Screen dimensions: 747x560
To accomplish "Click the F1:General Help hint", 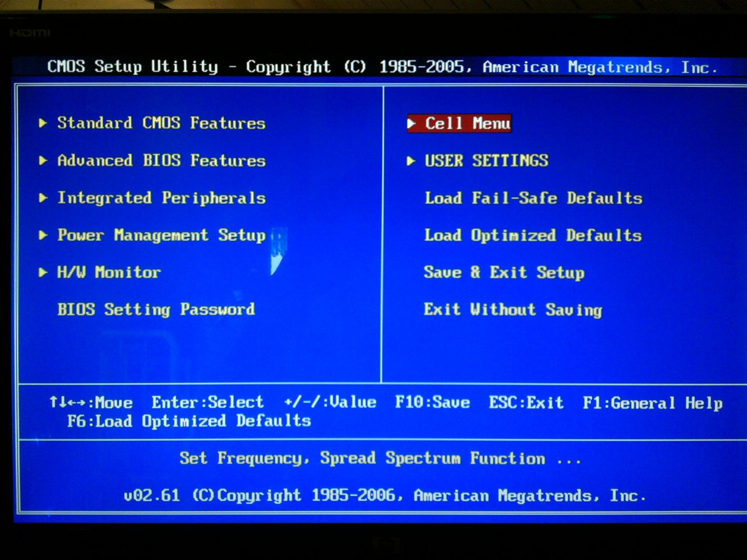I will [x=652, y=403].
